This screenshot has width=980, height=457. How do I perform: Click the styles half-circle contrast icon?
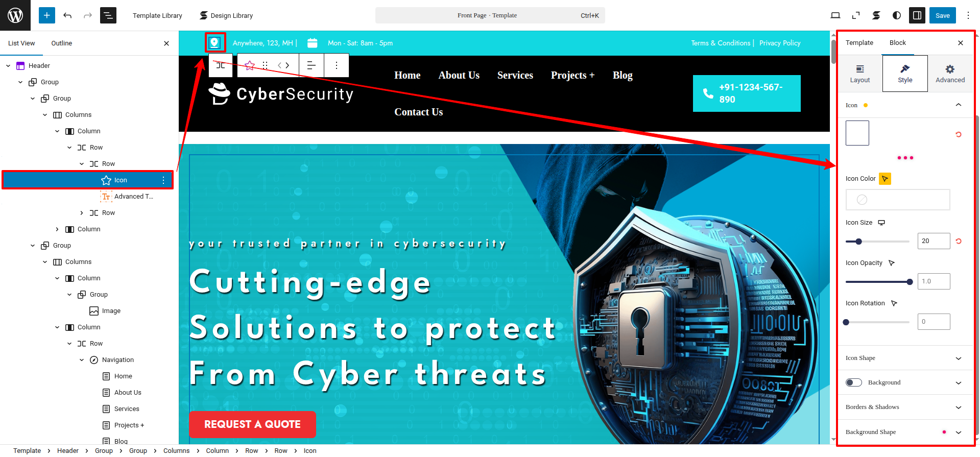897,15
